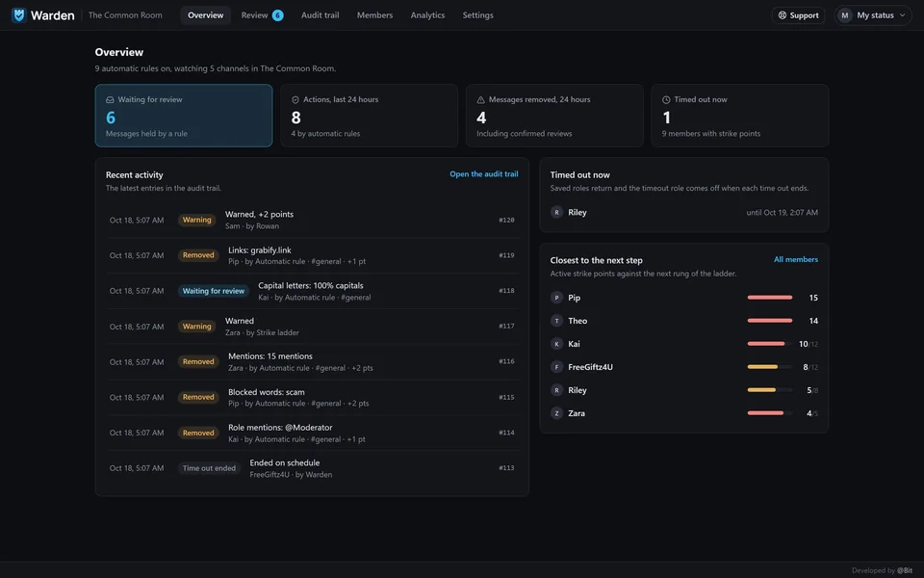
Task: Click Kai's strike points progress bar
Action: click(770, 344)
